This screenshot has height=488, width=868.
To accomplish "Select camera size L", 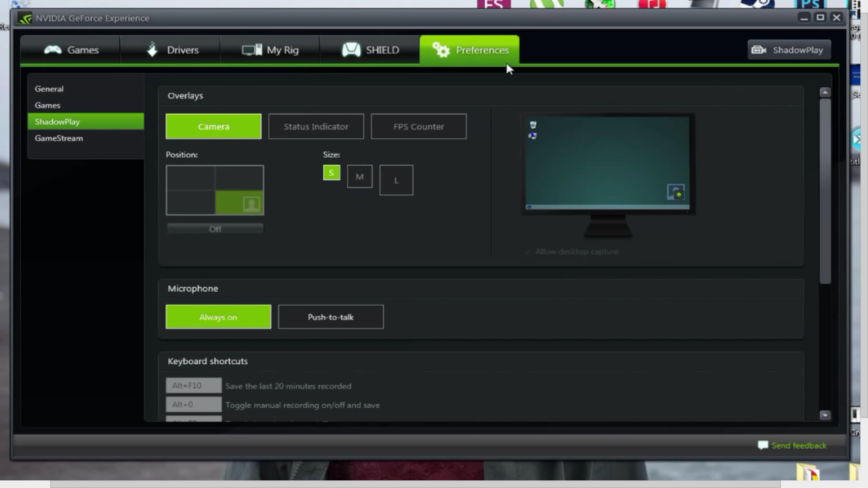I will tap(396, 180).
